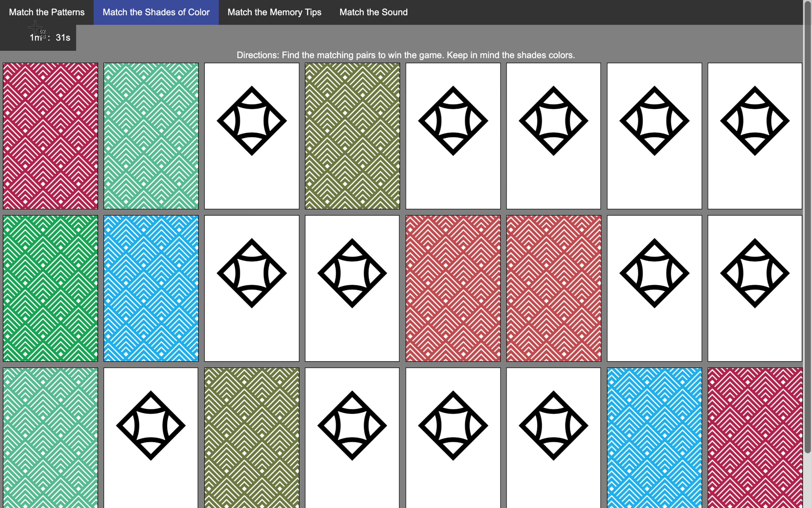Flip face-down card left of bottom blue card
This screenshot has height=508, width=812.
pyautogui.click(x=553, y=437)
